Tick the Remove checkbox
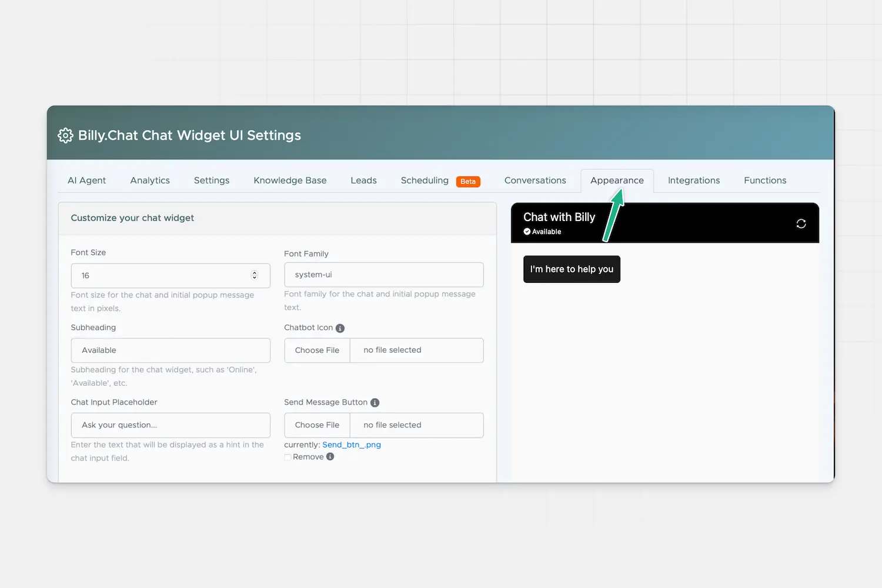Viewport: 882px width, 588px height. (x=288, y=457)
